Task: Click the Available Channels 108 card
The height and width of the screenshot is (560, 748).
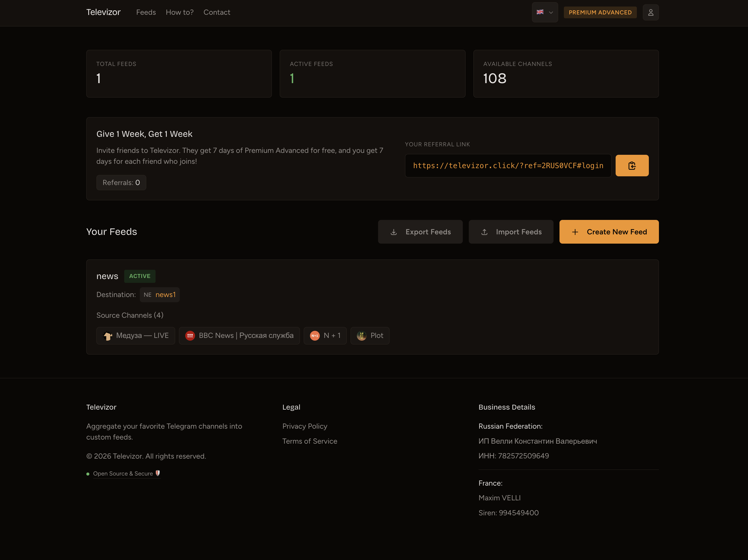Action: [x=566, y=74]
